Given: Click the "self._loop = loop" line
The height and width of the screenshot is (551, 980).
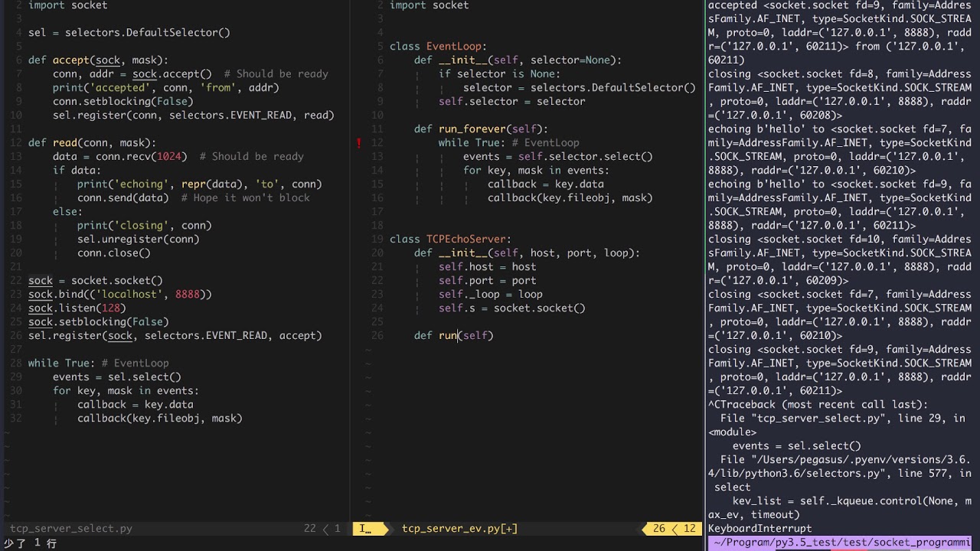Looking at the screenshot, I should [x=491, y=295].
